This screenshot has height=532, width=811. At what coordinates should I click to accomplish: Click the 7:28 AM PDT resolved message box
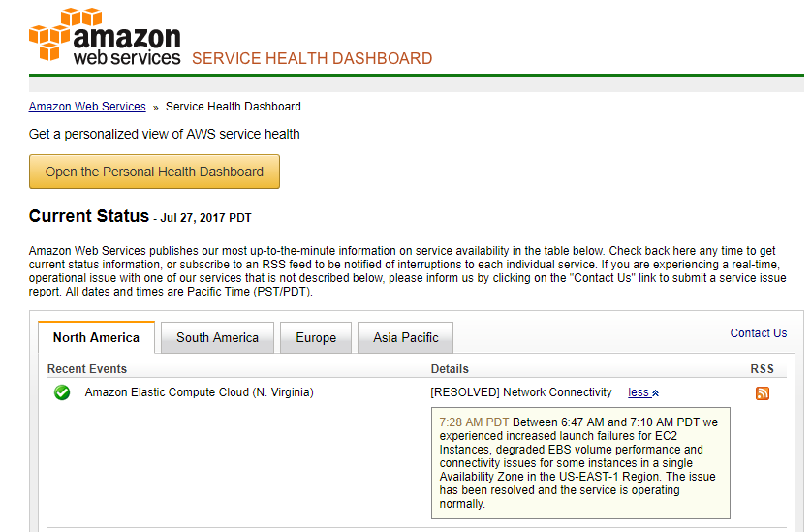pyautogui.click(x=580, y=463)
